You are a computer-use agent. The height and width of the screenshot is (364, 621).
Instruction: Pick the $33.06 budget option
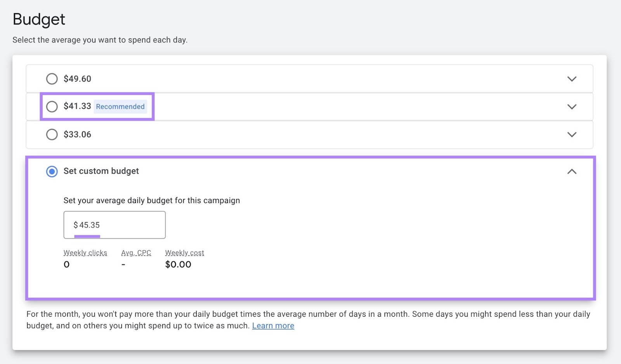(x=52, y=134)
